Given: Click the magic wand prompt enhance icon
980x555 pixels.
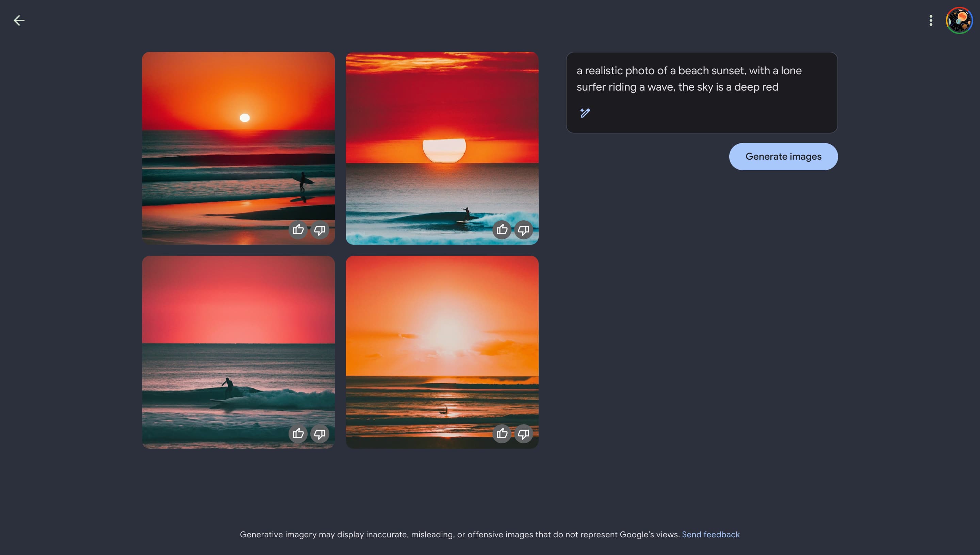Looking at the screenshot, I should point(585,113).
